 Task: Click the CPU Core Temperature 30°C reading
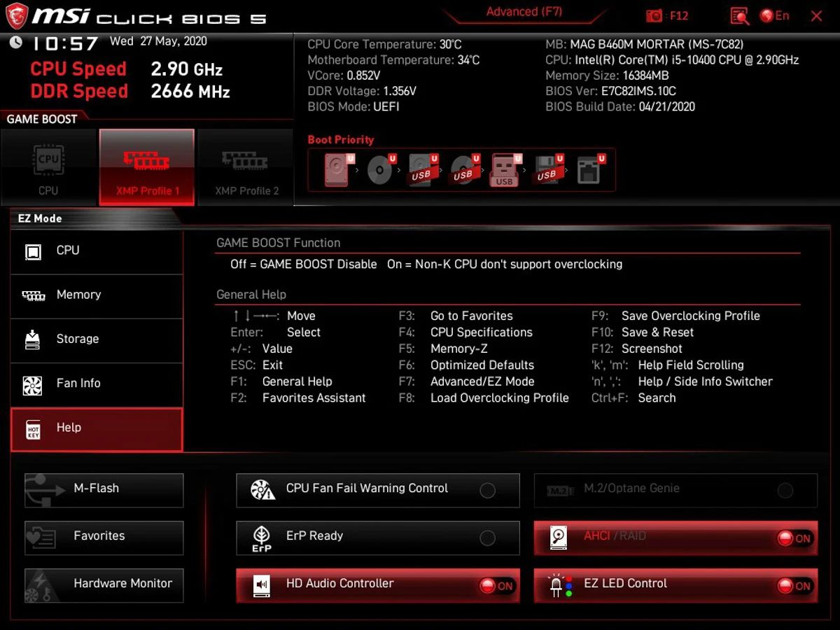[384, 44]
